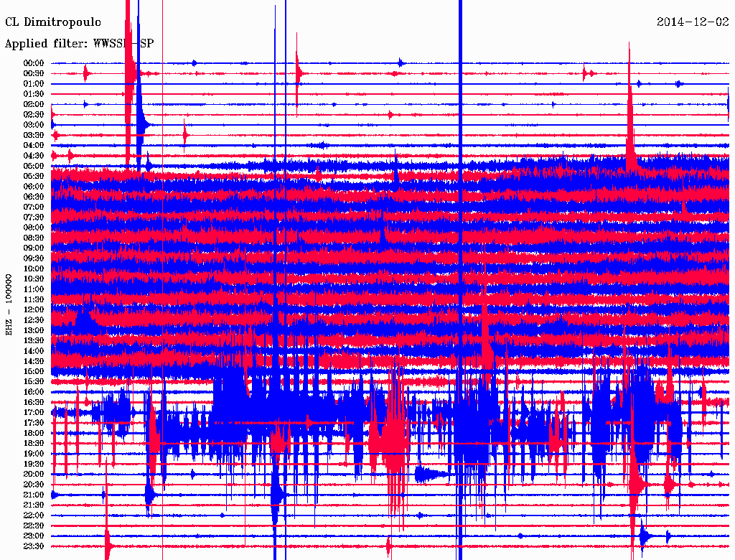Click the date label '2014-12-02'
The height and width of the screenshot is (560, 735).
click(693, 22)
